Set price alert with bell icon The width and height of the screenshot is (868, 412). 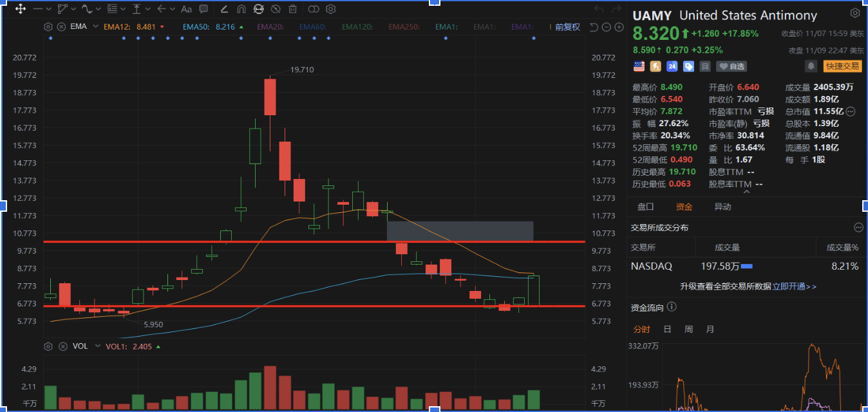811,66
